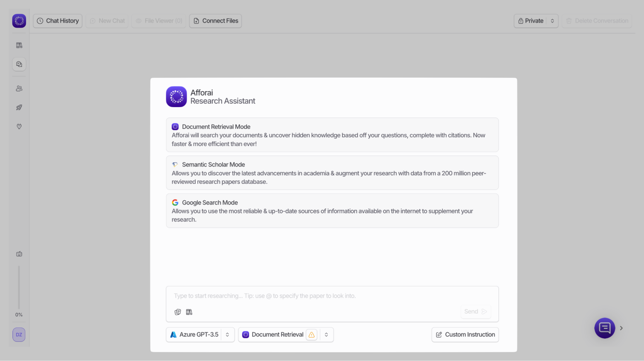Open Chat History
The height and width of the screenshot is (361, 644).
57,21
